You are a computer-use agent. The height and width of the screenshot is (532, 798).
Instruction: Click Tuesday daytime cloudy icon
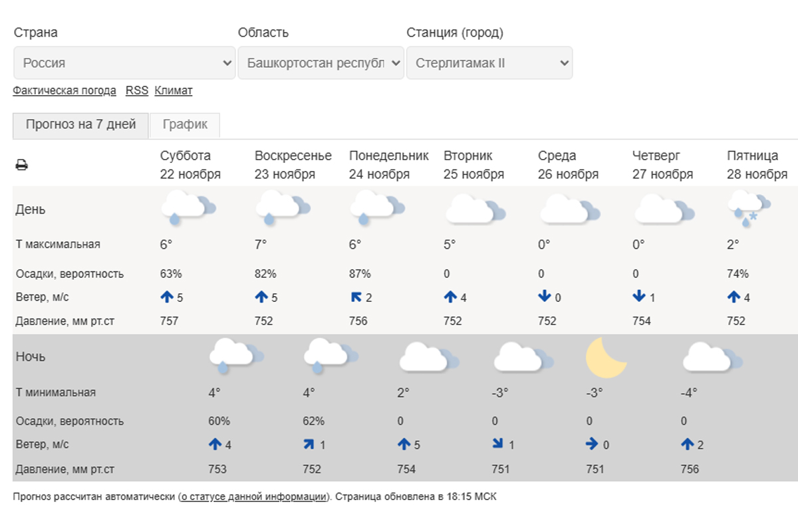(471, 208)
